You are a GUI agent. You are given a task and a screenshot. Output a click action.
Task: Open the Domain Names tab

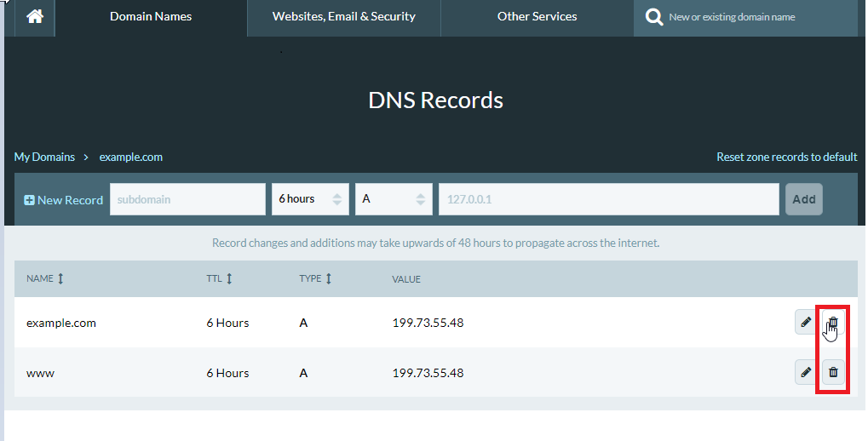(x=151, y=17)
